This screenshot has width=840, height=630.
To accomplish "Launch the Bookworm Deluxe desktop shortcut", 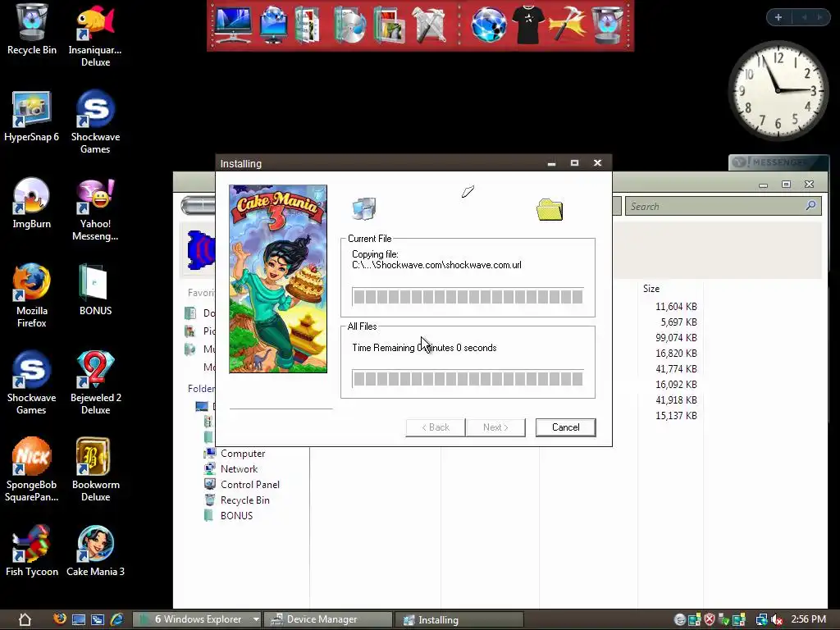I will (95, 470).
